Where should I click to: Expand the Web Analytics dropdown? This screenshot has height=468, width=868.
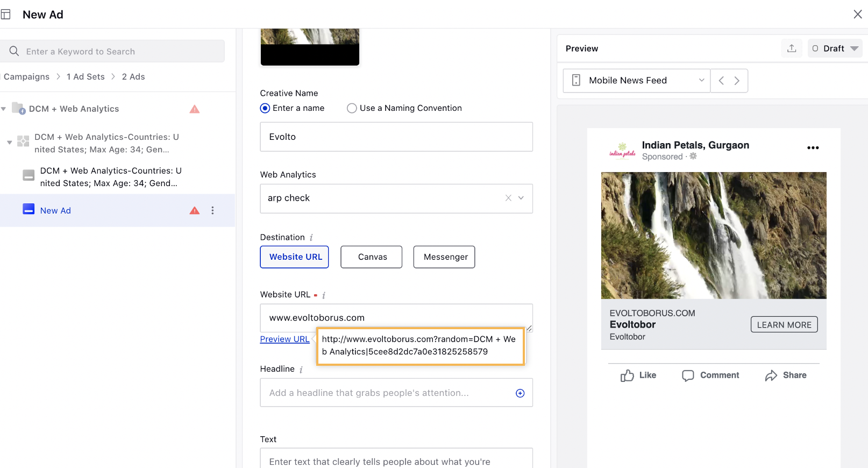click(521, 198)
